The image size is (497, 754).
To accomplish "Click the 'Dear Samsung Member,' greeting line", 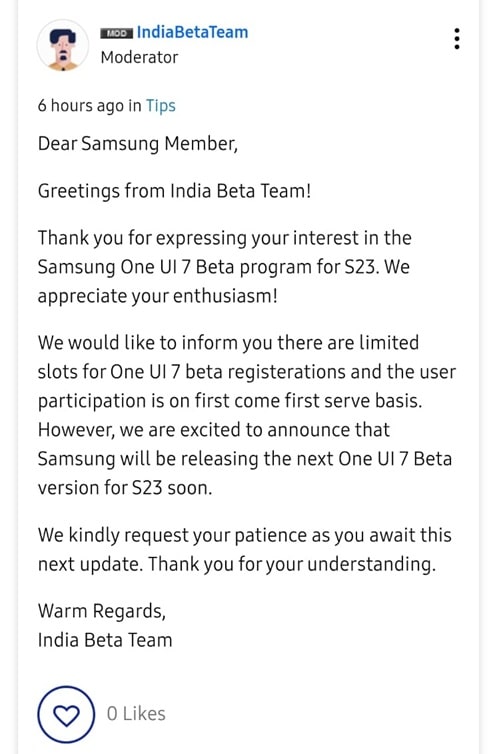I will tap(138, 144).
